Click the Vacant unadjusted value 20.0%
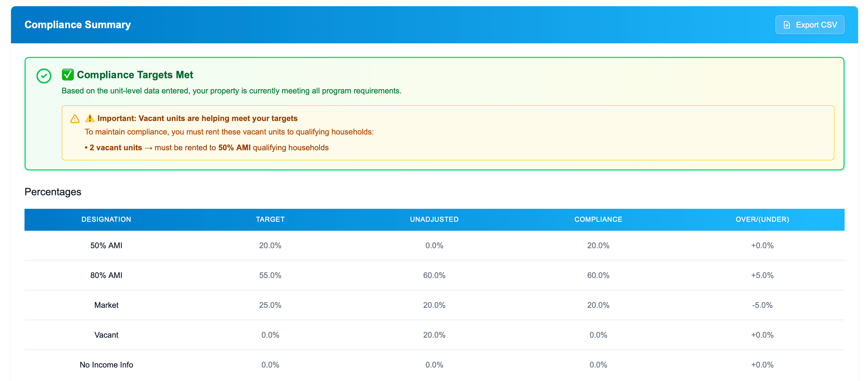868x381 pixels. 434,335
